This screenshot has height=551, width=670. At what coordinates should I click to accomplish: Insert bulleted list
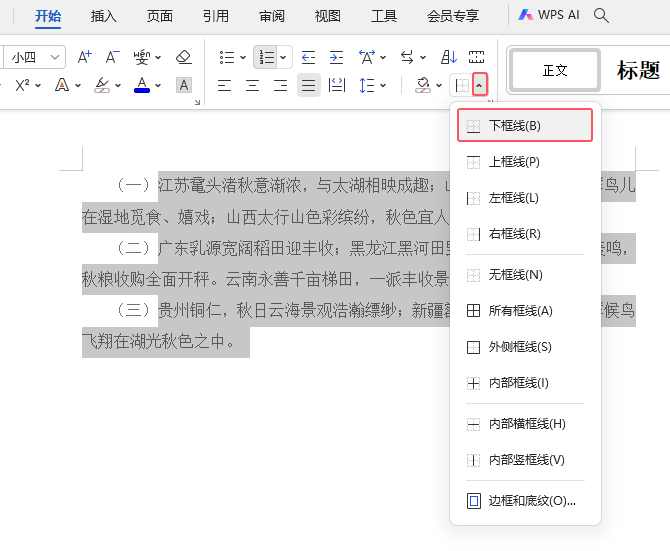click(x=226, y=57)
